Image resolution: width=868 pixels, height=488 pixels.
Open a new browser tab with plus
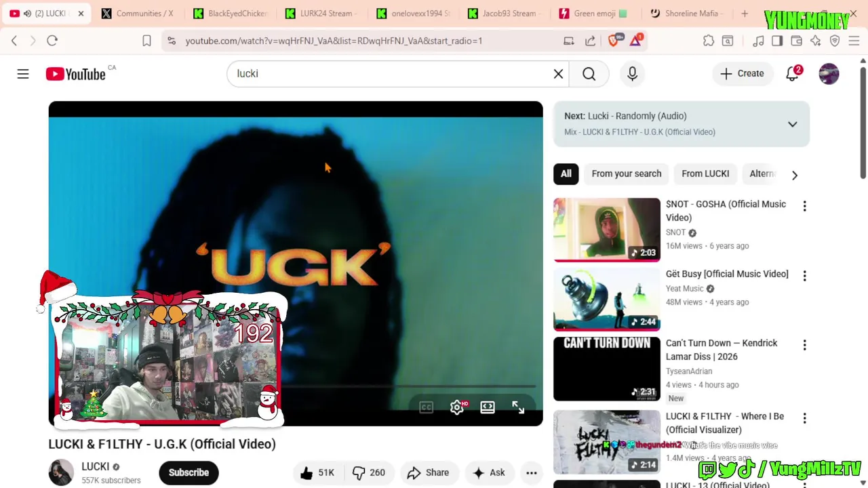click(745, 14)
